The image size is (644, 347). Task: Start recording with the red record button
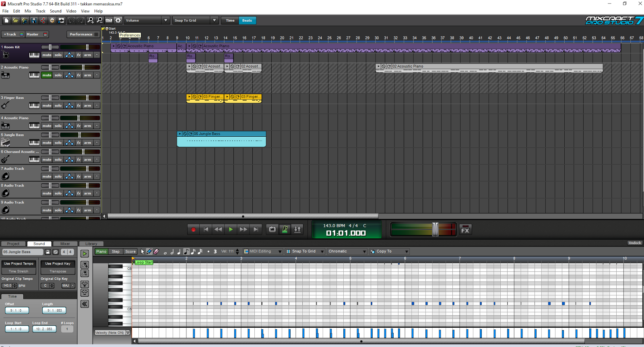coord(193,229)
